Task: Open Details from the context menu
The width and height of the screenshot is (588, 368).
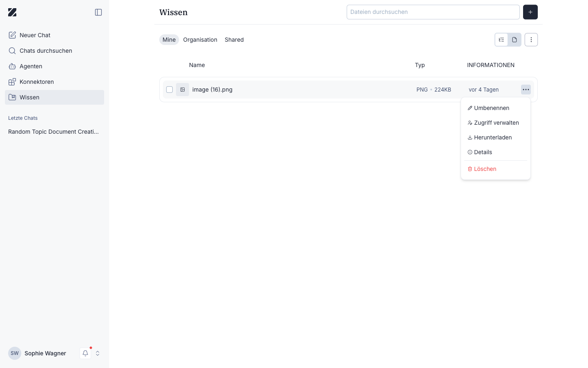Action: pyautogui.click(x=496, y=152)
